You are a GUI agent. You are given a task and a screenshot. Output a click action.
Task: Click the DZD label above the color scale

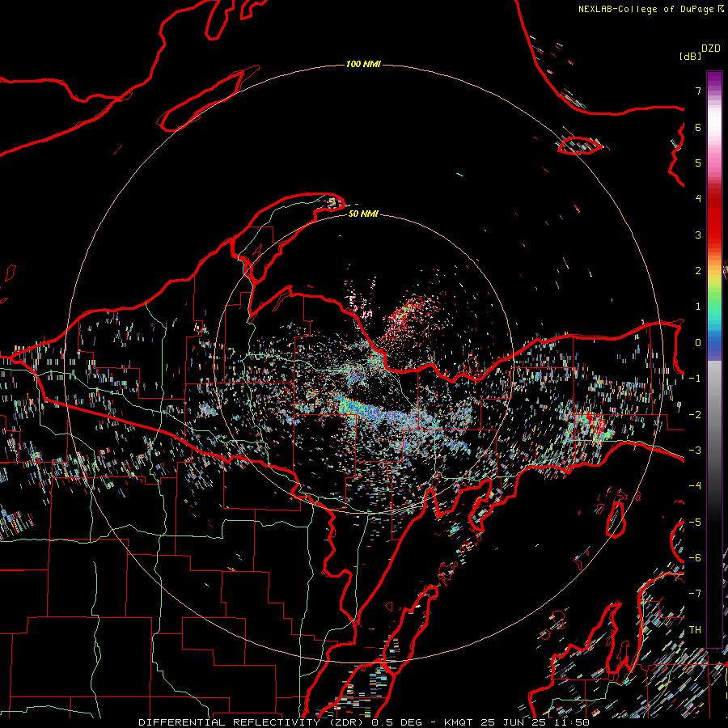711,49
